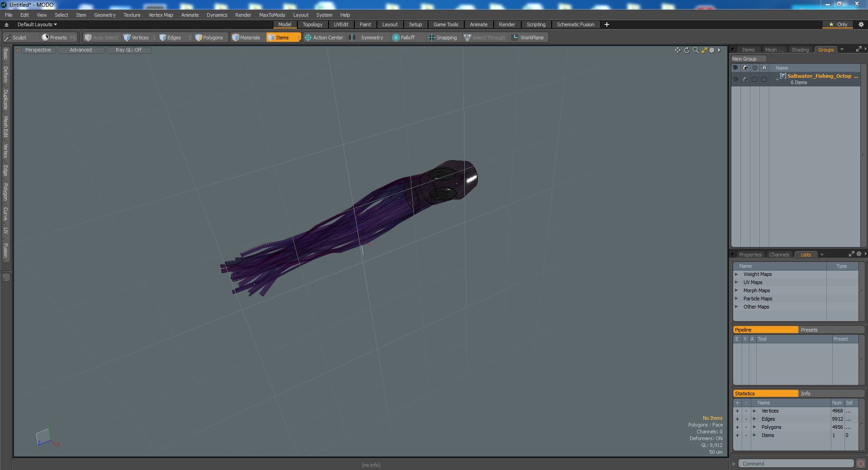Click the Command input field
Viewport: 868px width, 470px height.
pos(796,464)
